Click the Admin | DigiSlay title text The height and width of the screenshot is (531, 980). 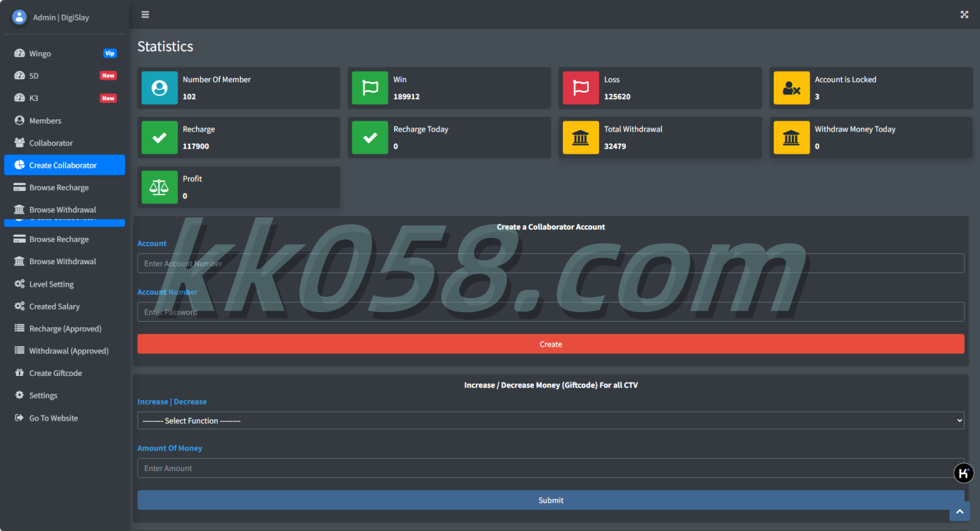pyautogui.click(x=61, y=18)
